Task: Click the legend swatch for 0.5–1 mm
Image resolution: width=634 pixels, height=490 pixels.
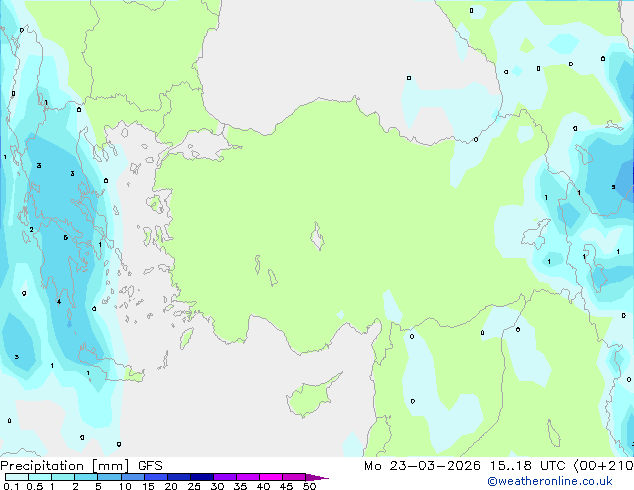Action: pyautogui.click(x=40, y=477)
